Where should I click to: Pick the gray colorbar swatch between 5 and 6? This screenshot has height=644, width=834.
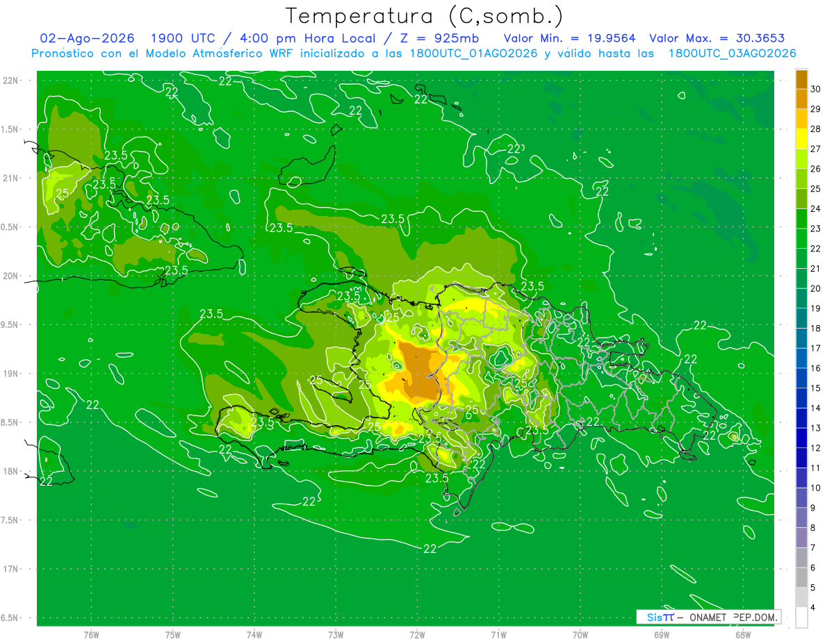pyautogui.click(x=801, y=577)
